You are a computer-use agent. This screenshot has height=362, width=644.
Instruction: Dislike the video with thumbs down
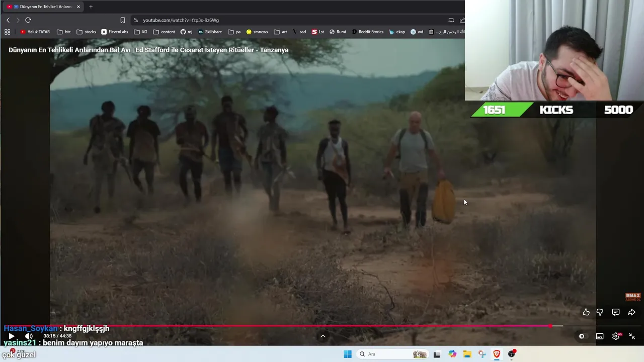coord(600,312)
